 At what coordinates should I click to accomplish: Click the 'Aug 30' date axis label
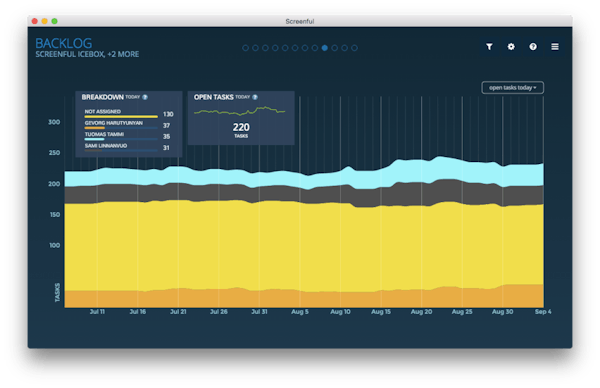pyautogui.click(x=503, y=312)
